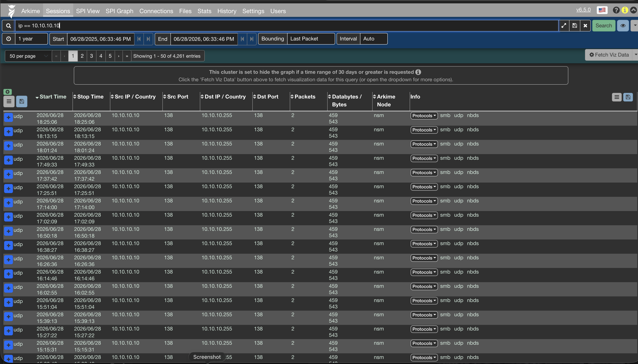Viewport: 638px width, 364px height.
Task: Click the clock time range icon
Action: (x=9, y=39)
